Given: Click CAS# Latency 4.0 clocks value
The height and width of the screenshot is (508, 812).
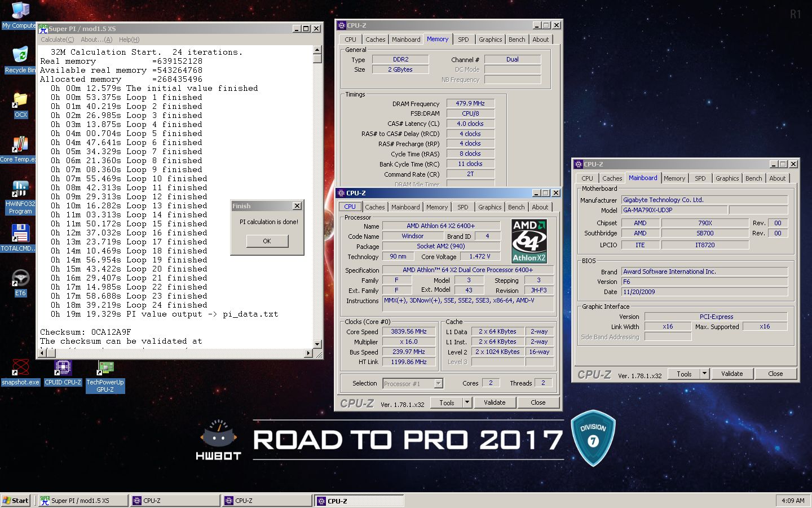Looking at the screenshot, I should [x=470, y=124].
